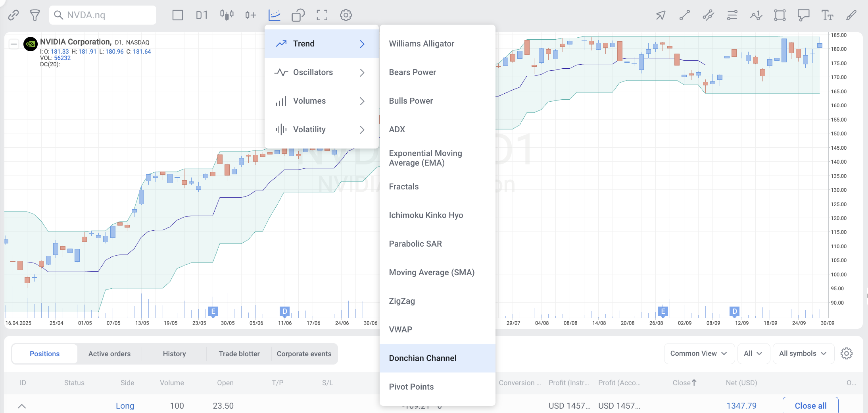Add Moving Average (SMA) indicator
This screenshot has width=868, height=413.
click(438, 272)
